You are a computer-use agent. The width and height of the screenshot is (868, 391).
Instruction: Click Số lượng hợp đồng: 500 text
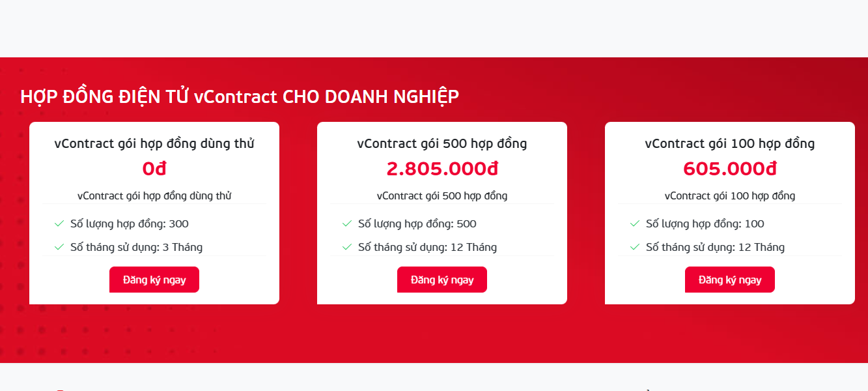[x=417, y=224]
